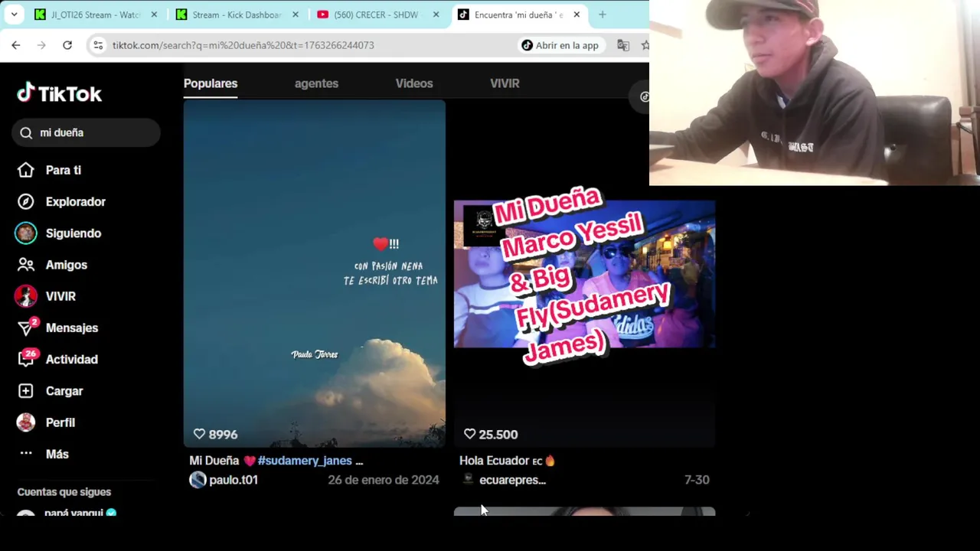Open a new browser tab with plus
980x551 pixels.
point(603,15)
